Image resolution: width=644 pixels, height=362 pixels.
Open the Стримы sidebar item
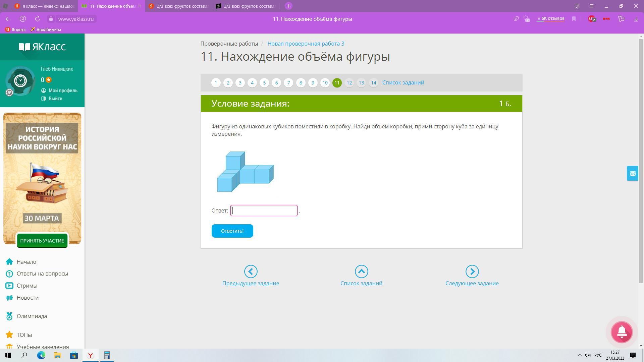pos(27,286)
